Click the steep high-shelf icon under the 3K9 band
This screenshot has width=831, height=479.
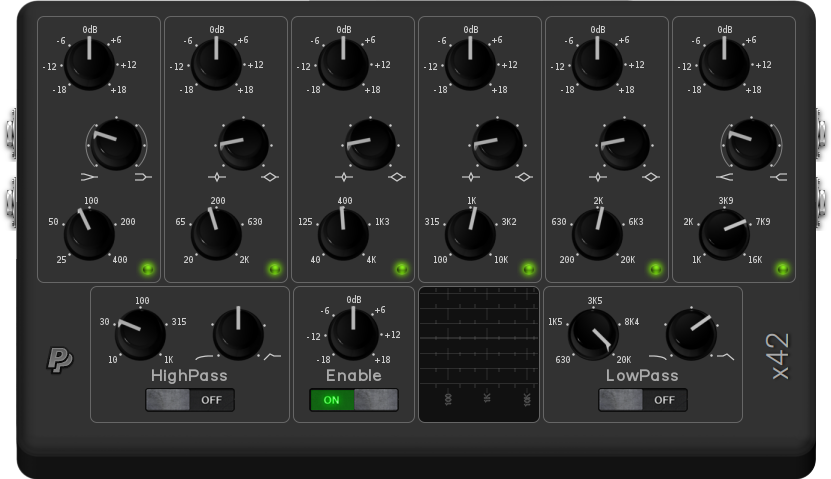tap(724, 176)
